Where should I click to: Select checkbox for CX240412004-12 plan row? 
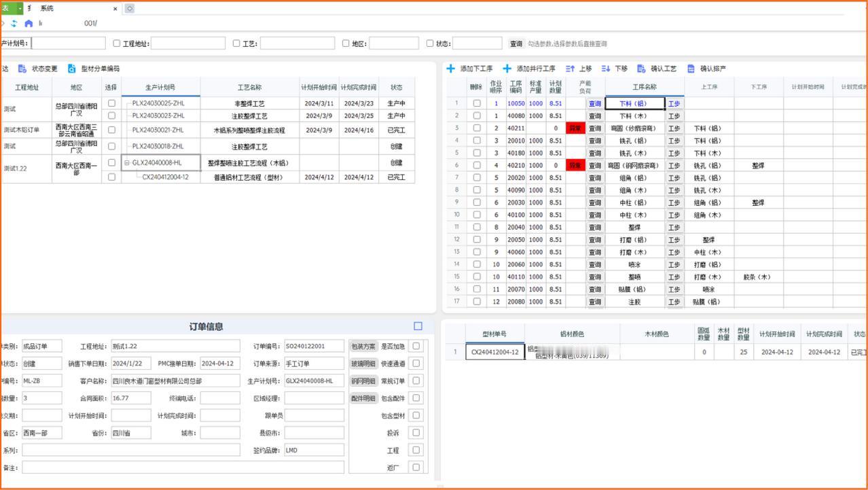pos(111,177)
